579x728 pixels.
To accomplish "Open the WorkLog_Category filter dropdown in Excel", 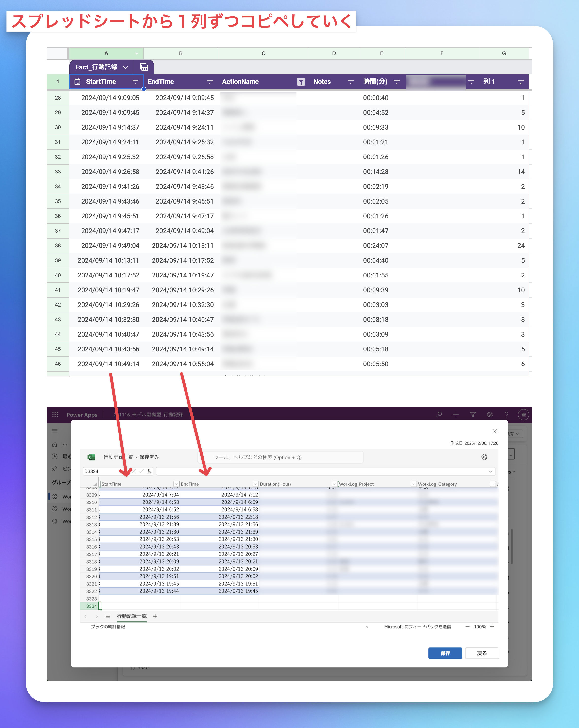I will point(493,484).
